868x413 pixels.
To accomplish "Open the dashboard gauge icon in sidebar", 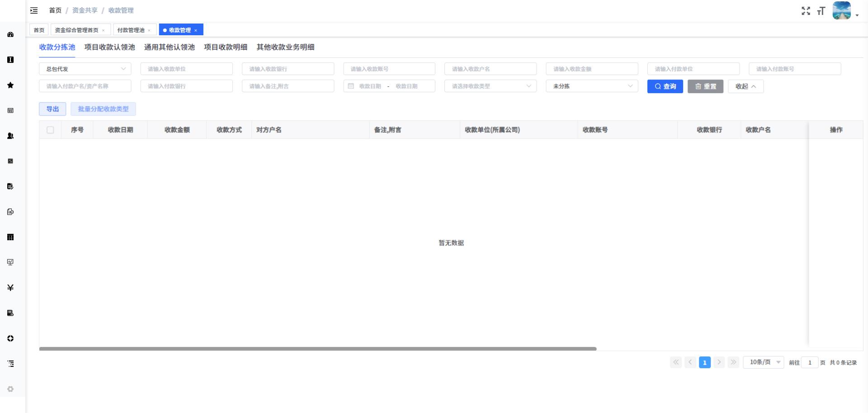I will tap(10, 35).
